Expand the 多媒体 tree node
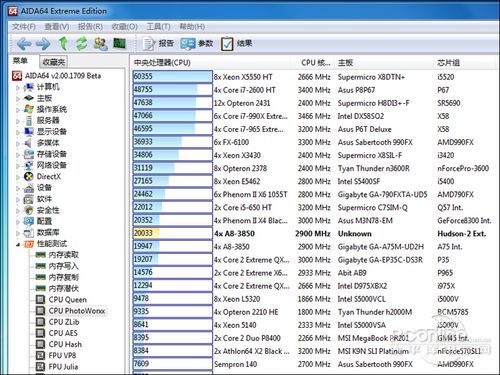 click(x=18, y=144)
